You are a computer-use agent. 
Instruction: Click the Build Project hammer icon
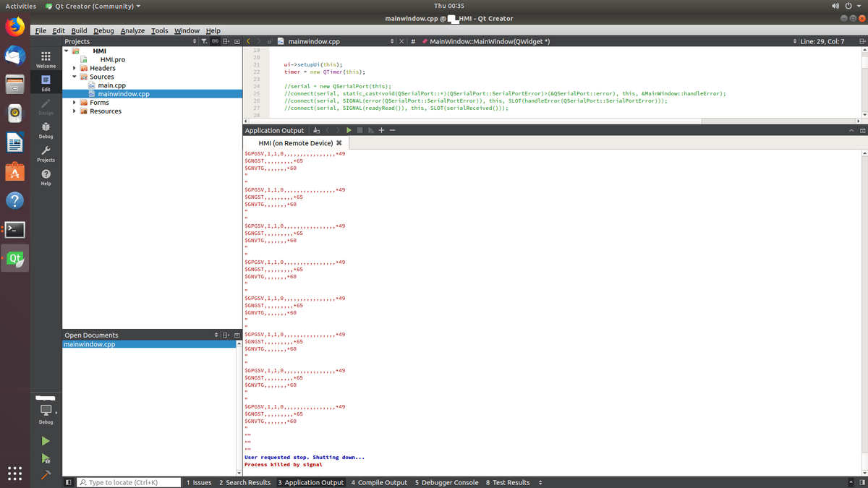[46, 475]
